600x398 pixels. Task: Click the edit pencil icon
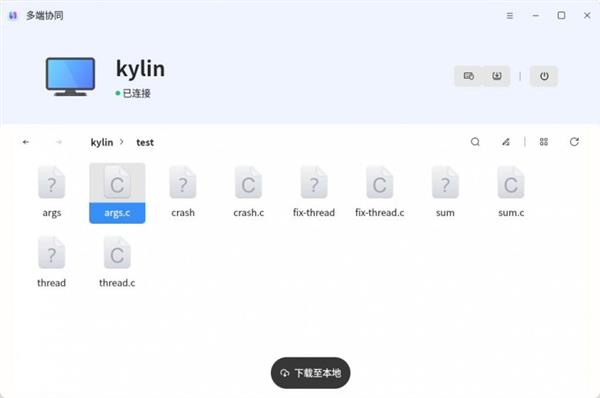point(505,142)
